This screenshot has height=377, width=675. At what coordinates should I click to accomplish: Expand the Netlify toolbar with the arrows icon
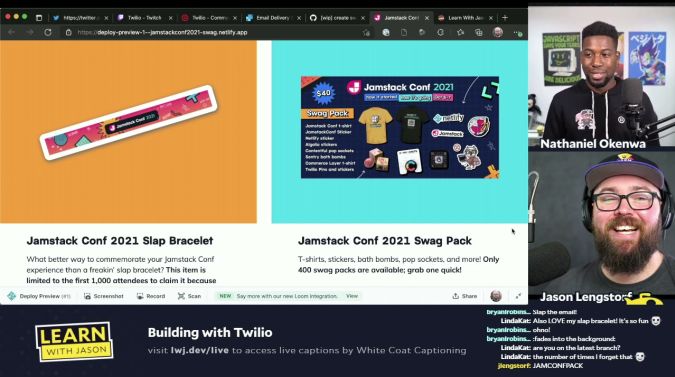pos(518,296)
